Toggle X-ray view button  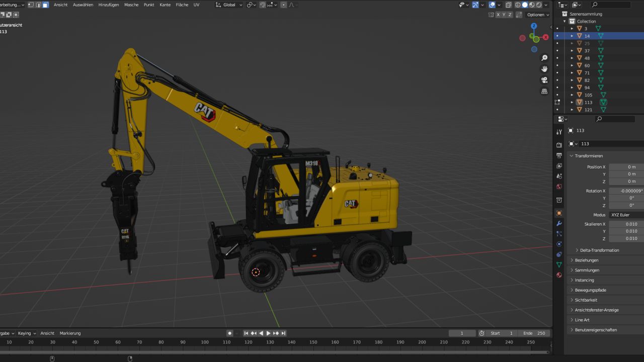coord(509,5)
